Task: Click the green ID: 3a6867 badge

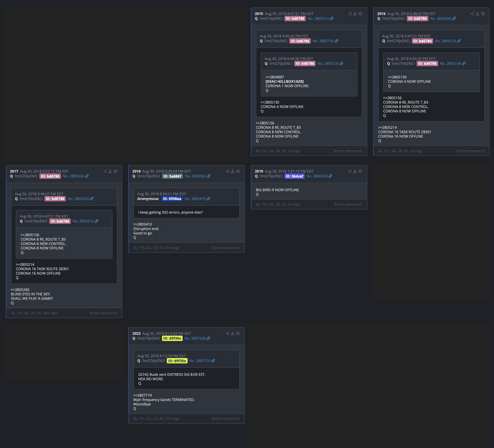Action: (172, 176)
